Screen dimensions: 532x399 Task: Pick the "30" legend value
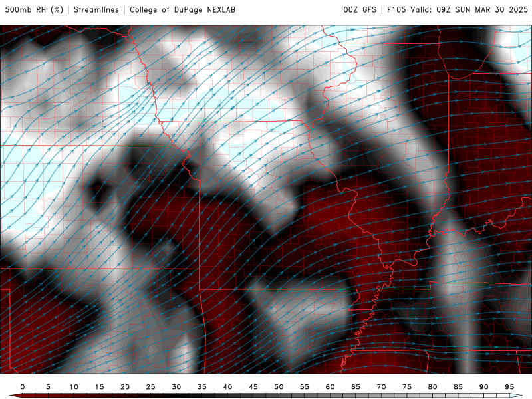[176, 387]
